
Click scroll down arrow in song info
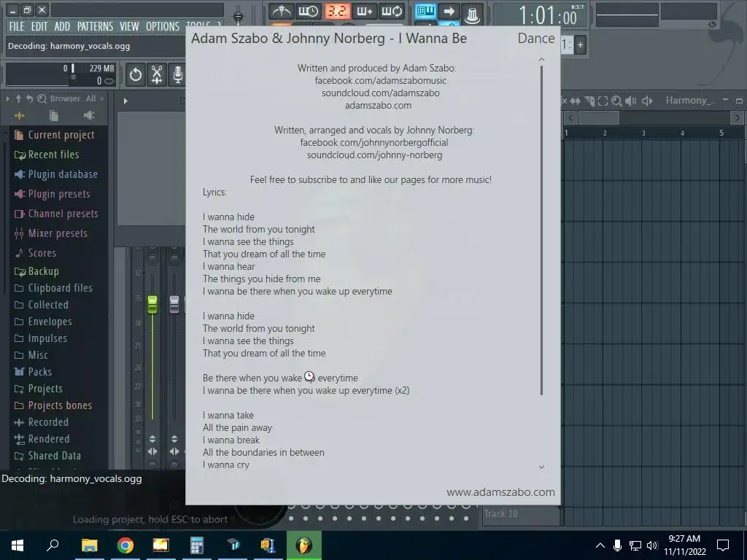click(541, 467)
